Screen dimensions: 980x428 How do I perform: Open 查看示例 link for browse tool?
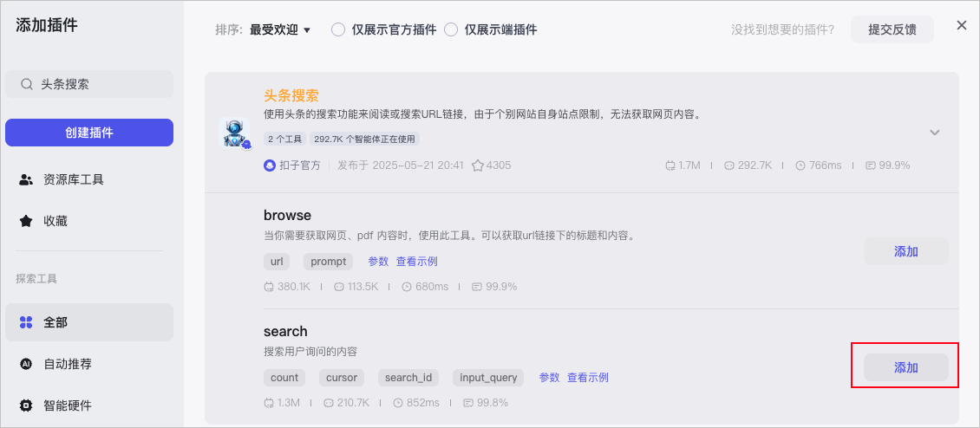(x=417, y=261)
